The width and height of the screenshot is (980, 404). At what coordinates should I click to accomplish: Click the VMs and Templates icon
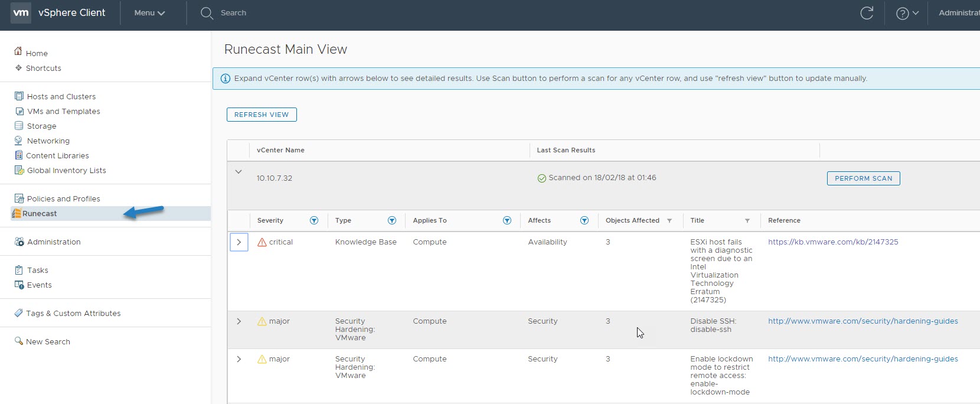coord(19,111)
